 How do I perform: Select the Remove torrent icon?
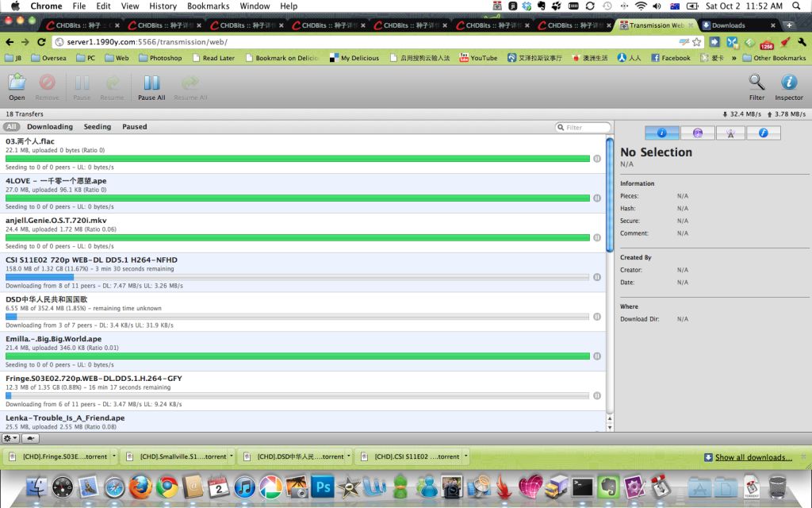pos(47,86)
